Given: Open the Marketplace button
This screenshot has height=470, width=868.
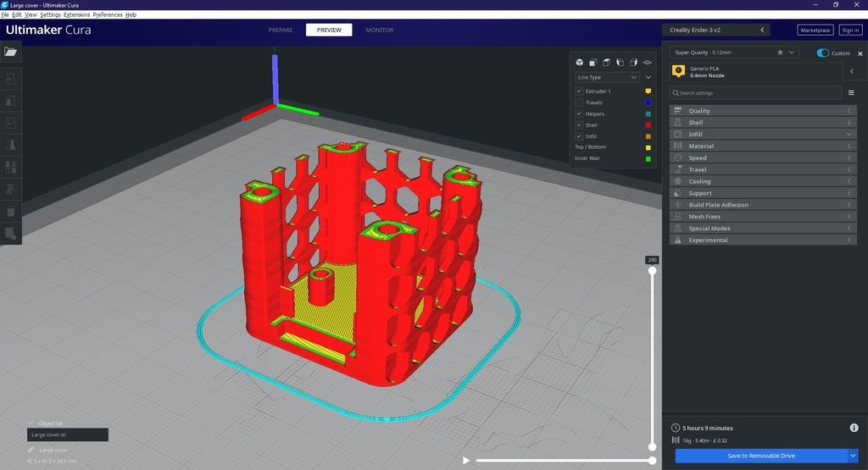Looking at the screenshot, I should (x=815, y=30).
